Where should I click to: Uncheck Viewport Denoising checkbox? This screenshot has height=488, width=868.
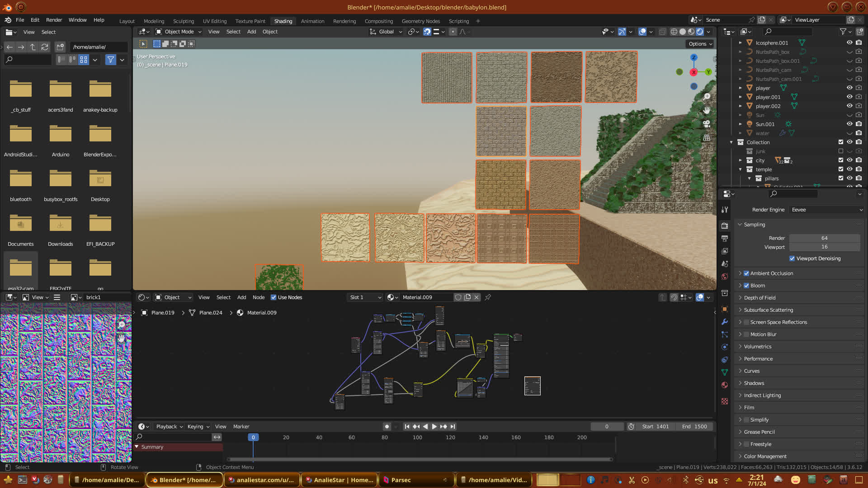click(792, 258)
